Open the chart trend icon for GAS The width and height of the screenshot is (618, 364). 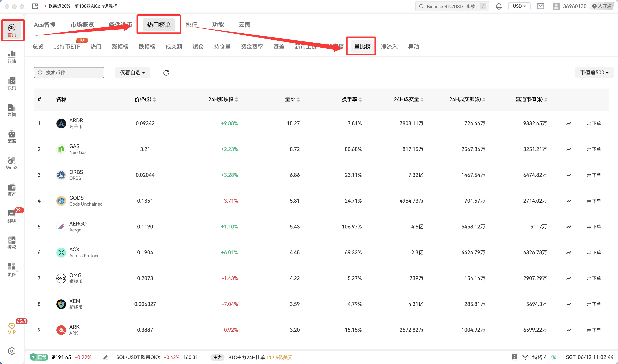click(x=569, y=149)
